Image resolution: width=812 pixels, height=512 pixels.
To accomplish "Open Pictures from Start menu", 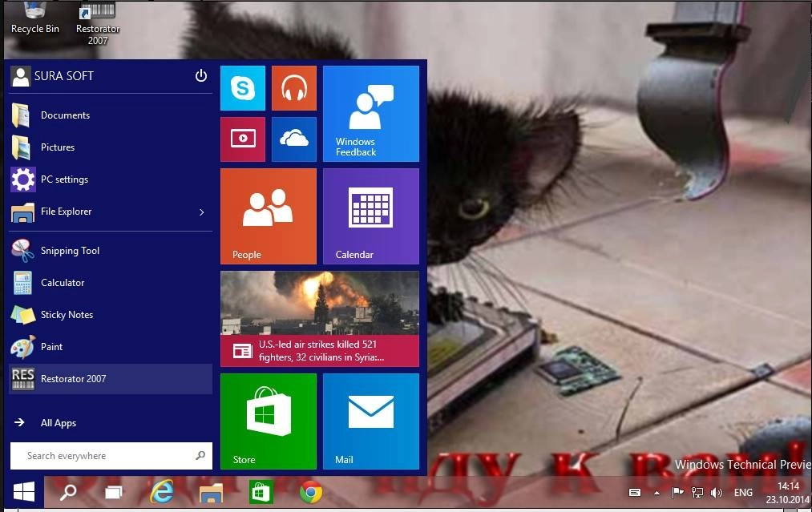I will (111, 147).
